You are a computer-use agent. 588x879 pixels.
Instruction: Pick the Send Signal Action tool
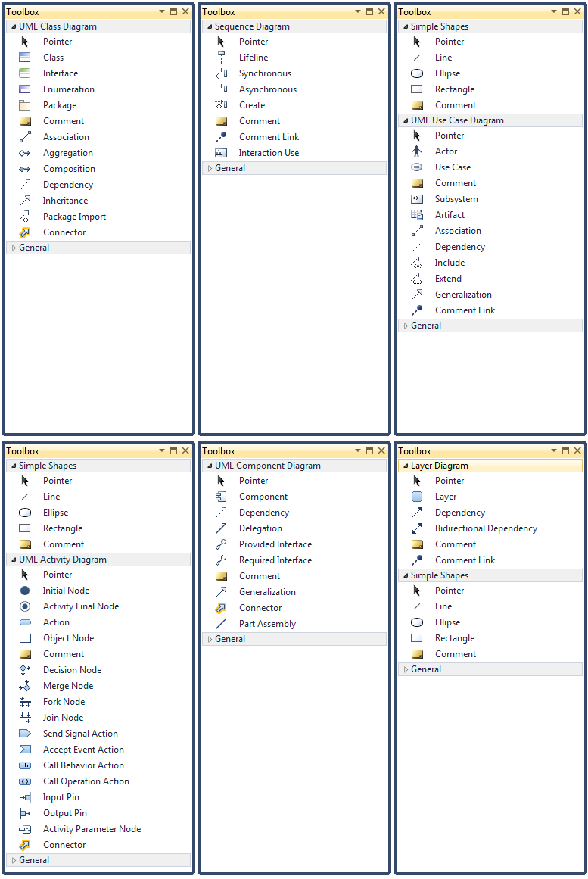[x=80, y=734]
